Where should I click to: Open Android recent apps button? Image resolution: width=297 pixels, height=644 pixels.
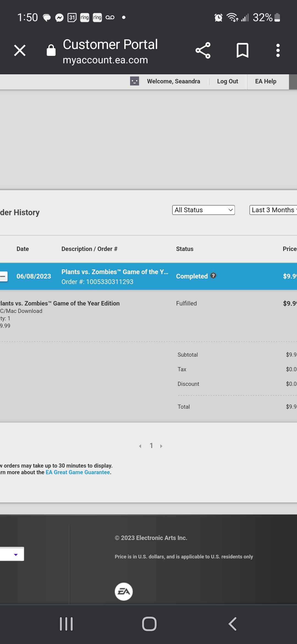point(66,624)
